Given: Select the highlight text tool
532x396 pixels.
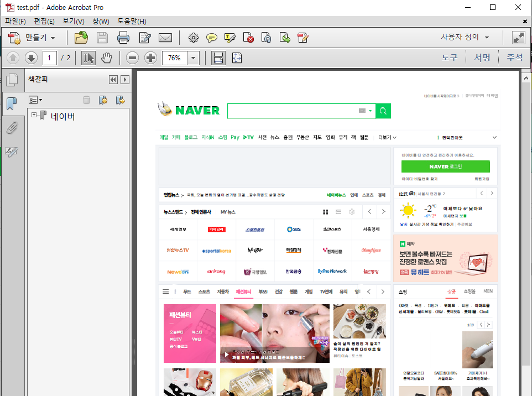Looking at the screenshot, I should [230, 37].
